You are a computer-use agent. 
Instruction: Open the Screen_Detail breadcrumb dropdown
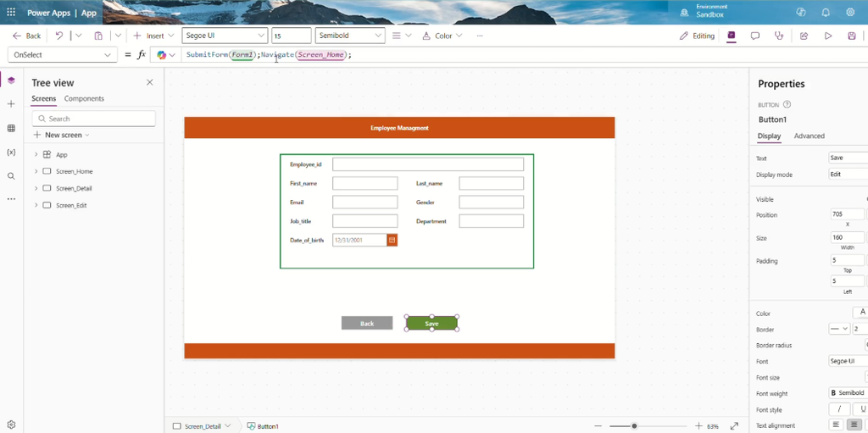coord(227,426)
